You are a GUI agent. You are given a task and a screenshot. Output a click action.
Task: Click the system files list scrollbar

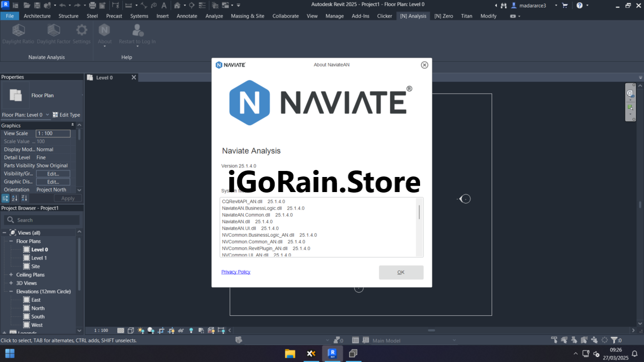pos(419,212)
